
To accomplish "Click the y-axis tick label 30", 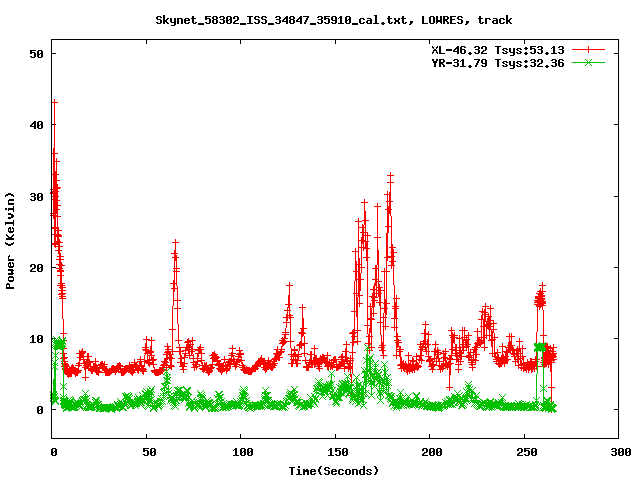I will tap(36, 197).
